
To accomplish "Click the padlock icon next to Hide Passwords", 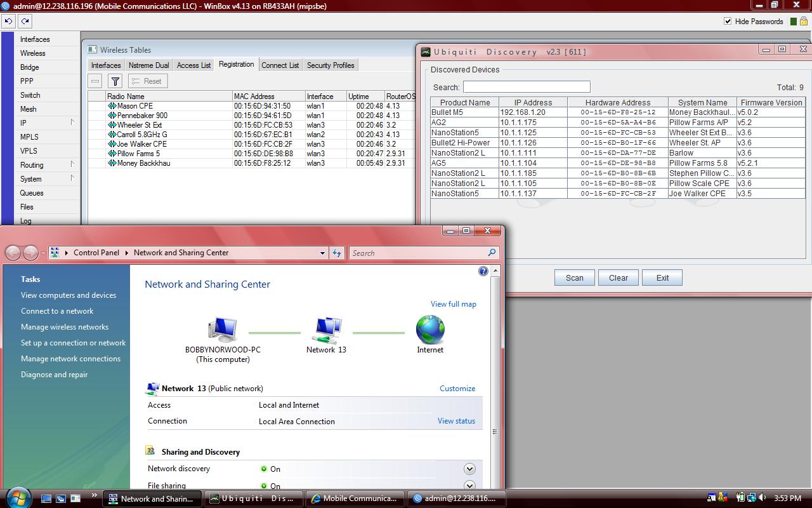I will click(x=803, y=21).
